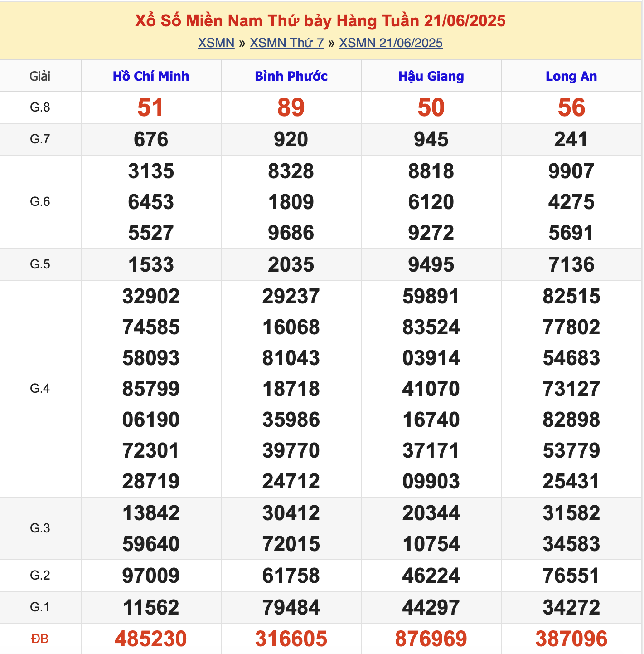This screenshot has height=654, width=644.
Task: Click the G.6 number 9272
Action: coord(431,233)
